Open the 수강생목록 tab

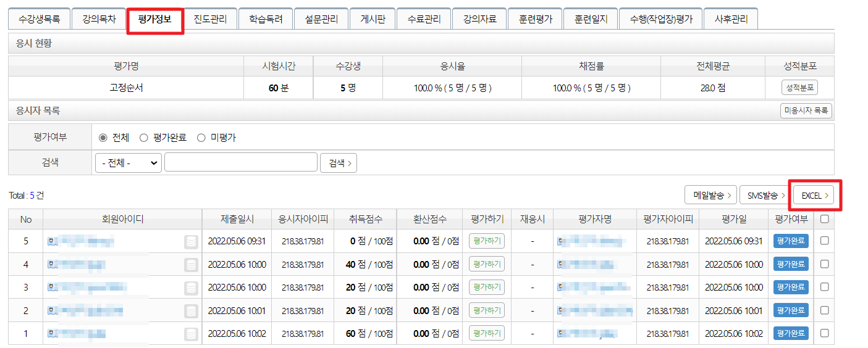click(40, 19)
